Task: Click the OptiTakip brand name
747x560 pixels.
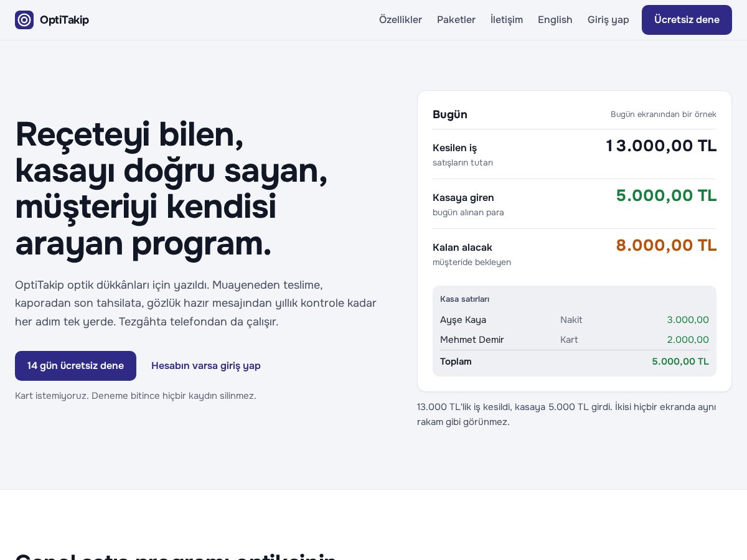Action: pyautogui.click(x=64, y=20)
